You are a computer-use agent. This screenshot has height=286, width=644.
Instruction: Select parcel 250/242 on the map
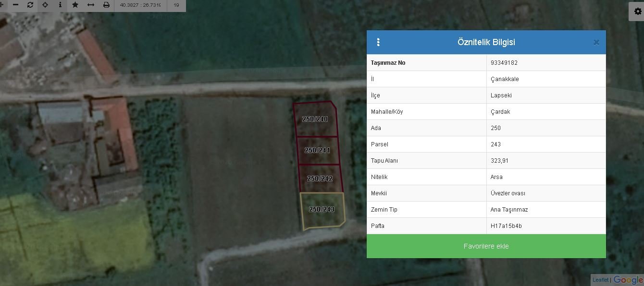coord(320,179)
